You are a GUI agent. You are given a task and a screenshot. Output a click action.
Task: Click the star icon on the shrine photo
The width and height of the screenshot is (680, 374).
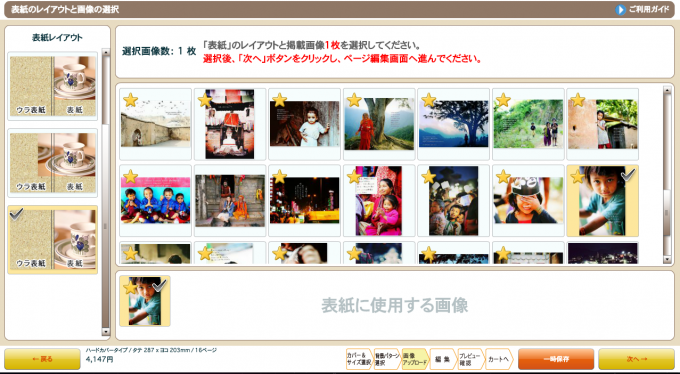coord(205,100)
